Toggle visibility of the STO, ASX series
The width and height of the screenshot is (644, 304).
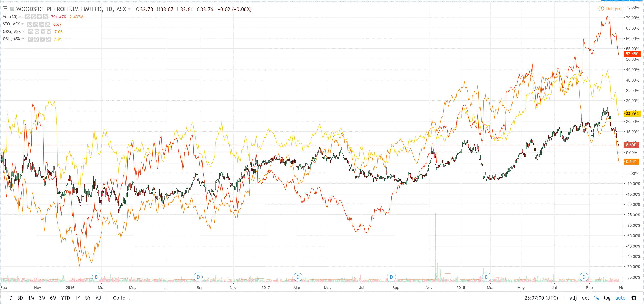tap(30, 24)
